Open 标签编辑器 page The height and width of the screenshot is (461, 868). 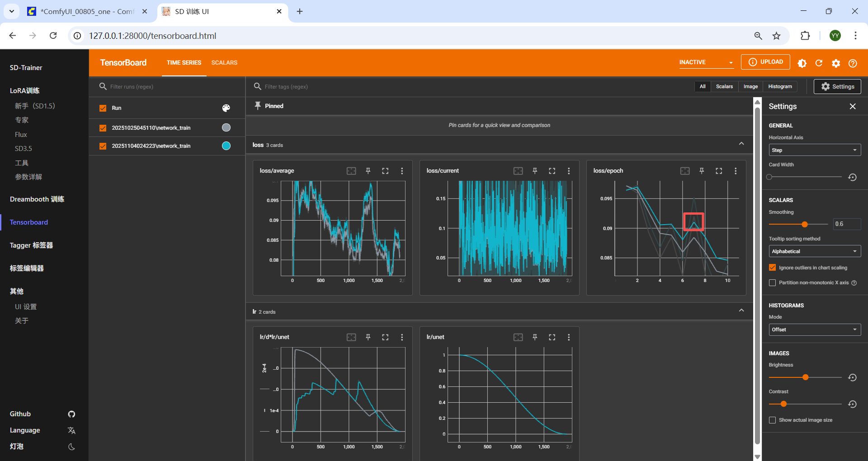coord(27,268)
